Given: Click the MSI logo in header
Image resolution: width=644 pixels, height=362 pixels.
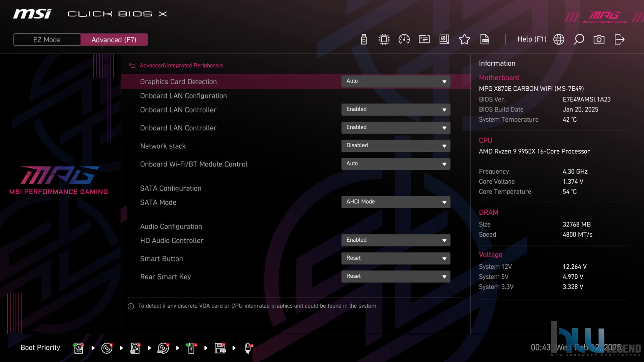Looking at the screenshot, I should (32, 14).
